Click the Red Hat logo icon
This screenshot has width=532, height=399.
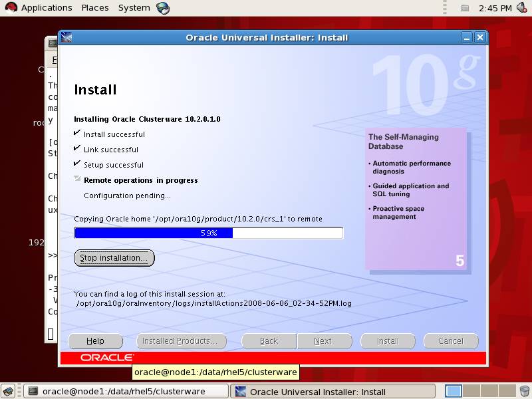[11, 7]
